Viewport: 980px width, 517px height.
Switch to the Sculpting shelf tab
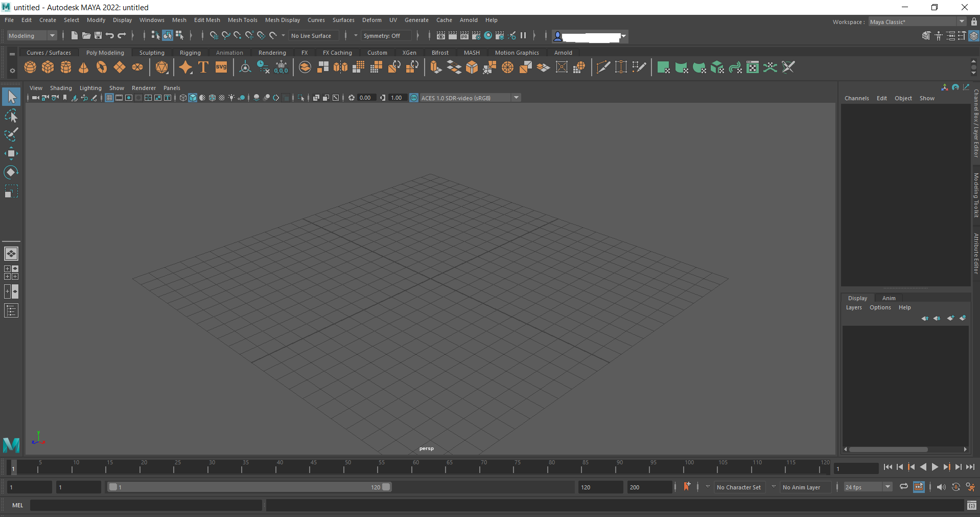click(152, 53)
